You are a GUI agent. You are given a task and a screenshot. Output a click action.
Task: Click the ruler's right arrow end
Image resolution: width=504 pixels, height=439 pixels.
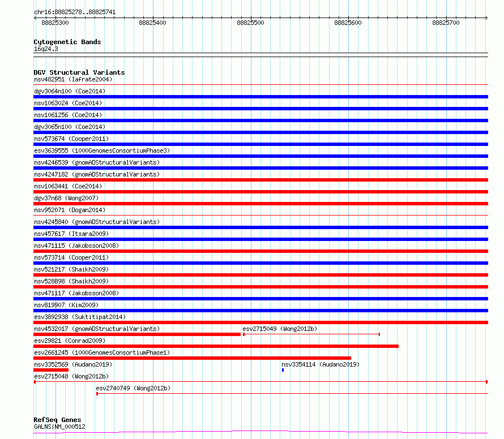point(486,18)
